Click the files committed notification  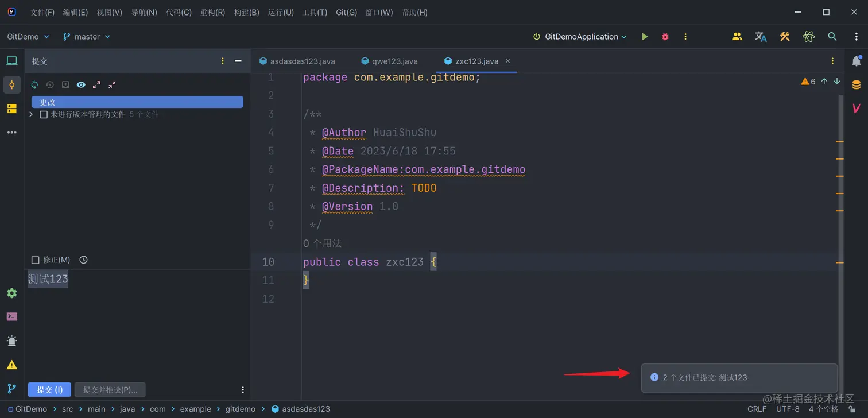pyautogui.click(x=739, y=378)
